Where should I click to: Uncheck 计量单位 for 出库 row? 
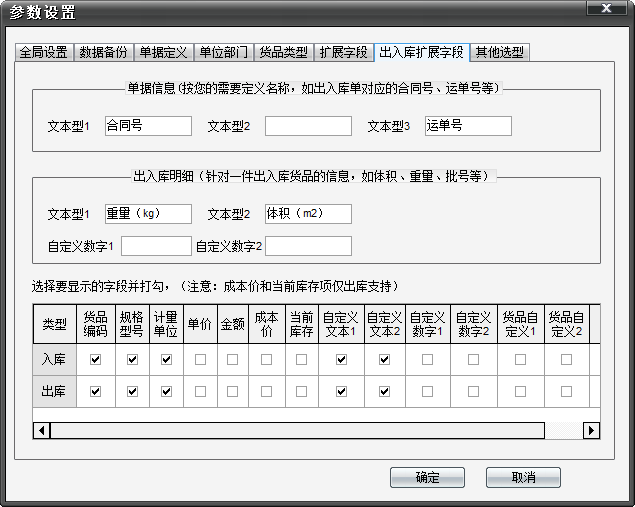click(166, 392)
